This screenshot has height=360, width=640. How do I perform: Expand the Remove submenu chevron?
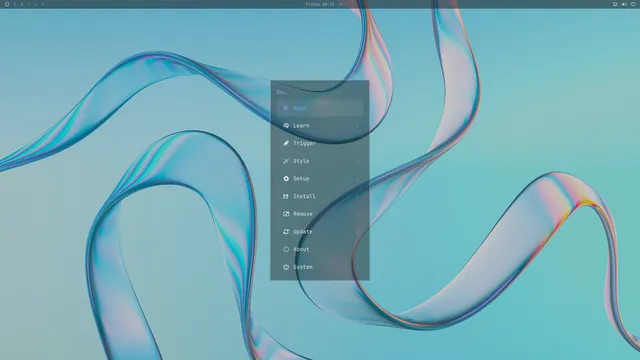point(358,214)
